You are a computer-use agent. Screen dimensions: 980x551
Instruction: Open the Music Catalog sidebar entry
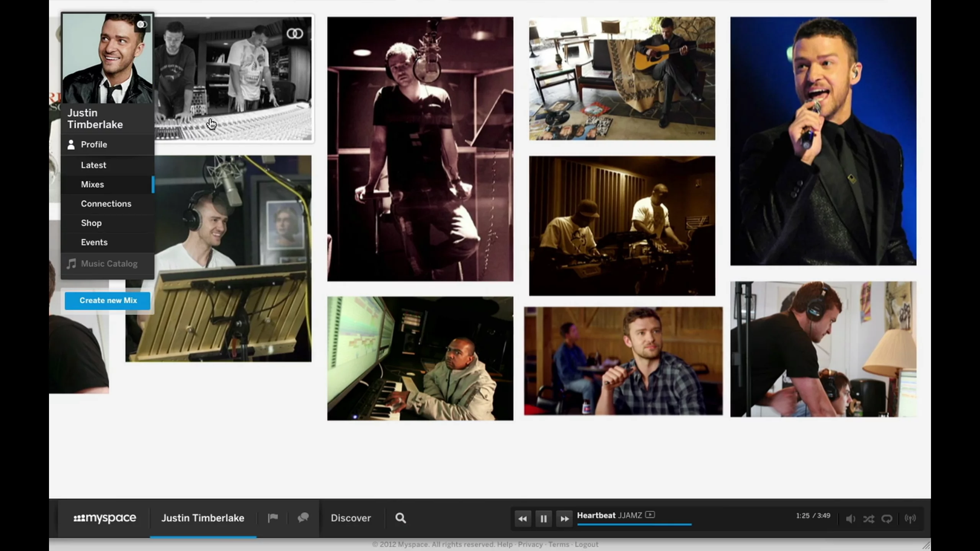coord(109,264)
